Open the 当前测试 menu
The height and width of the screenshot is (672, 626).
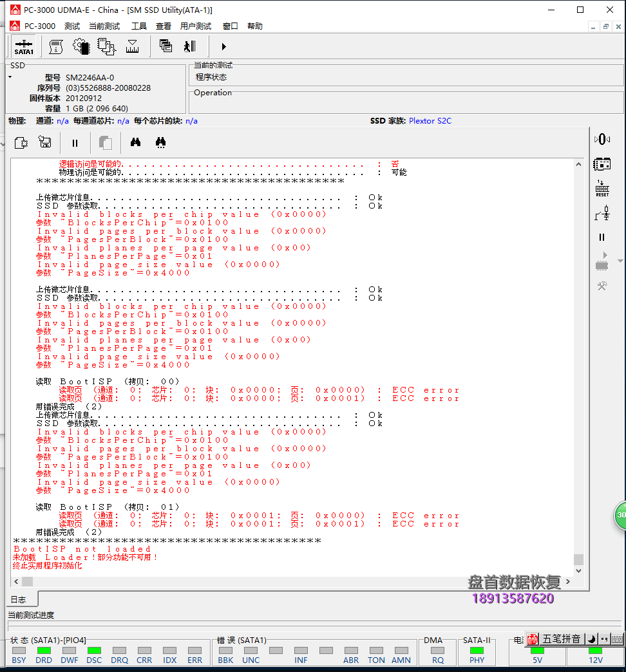(104, 26)
